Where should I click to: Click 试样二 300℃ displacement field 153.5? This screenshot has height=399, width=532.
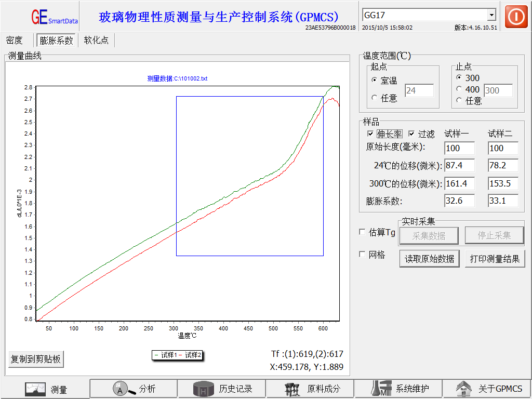[x=503, y=183]
